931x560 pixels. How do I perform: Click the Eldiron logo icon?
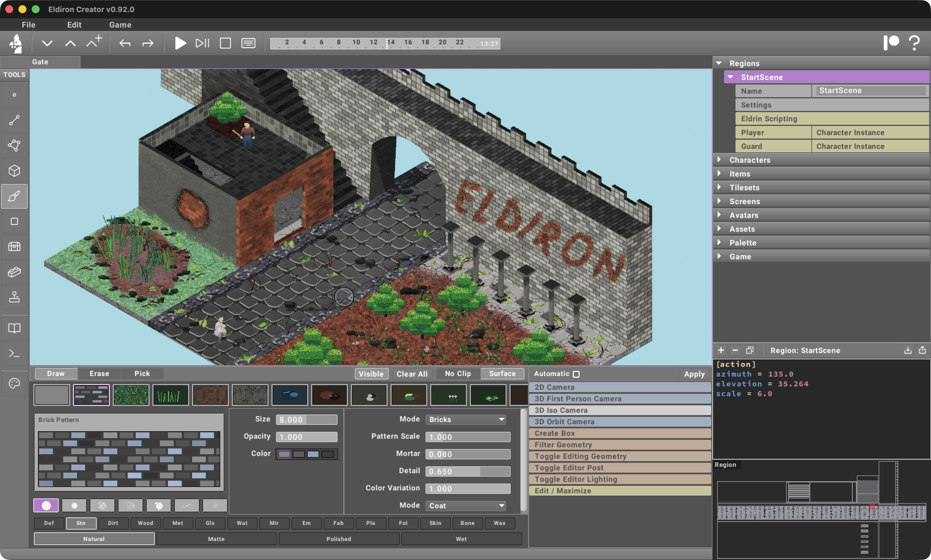[16, 43]
